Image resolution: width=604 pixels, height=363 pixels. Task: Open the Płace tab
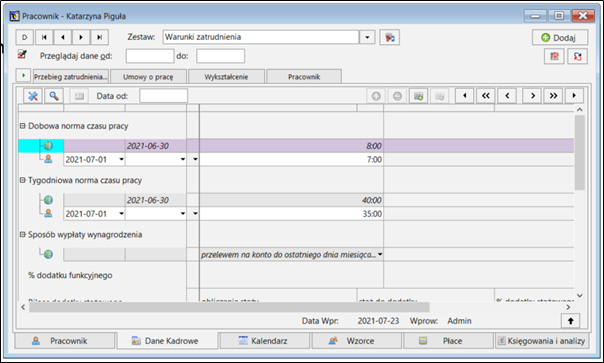click(x=448, y=341)
